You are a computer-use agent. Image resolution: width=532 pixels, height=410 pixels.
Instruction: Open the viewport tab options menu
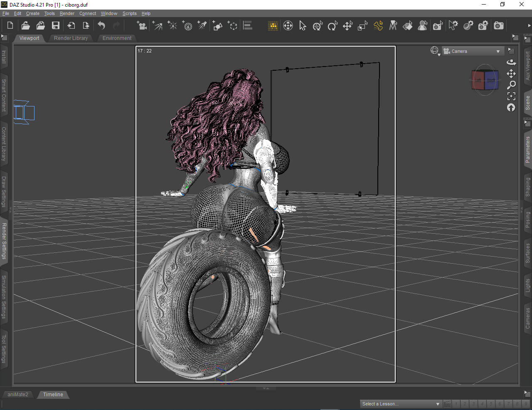pyautogui.click(x=515, y=38)
